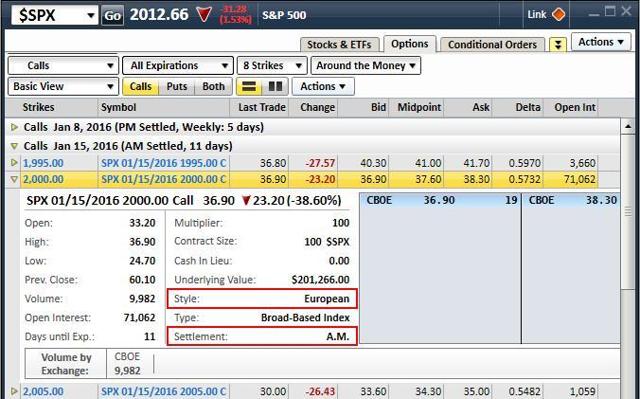Open the Basic View dropdown
Viewport: 640px width, 399px height.
63,86
